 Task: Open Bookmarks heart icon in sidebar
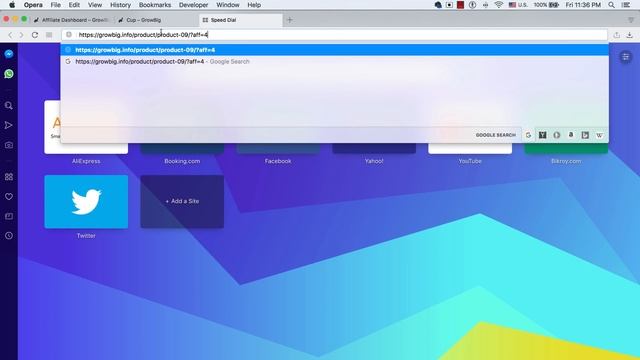(9, 196)
